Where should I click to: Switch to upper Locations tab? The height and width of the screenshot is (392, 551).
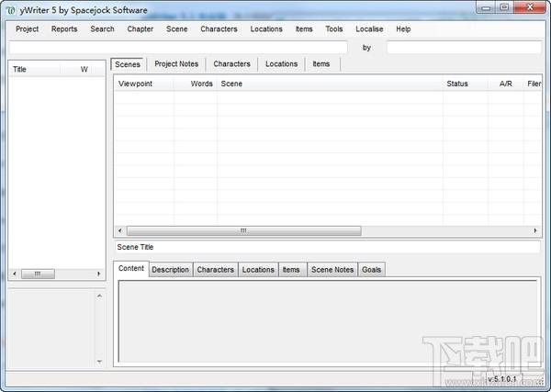282,64
